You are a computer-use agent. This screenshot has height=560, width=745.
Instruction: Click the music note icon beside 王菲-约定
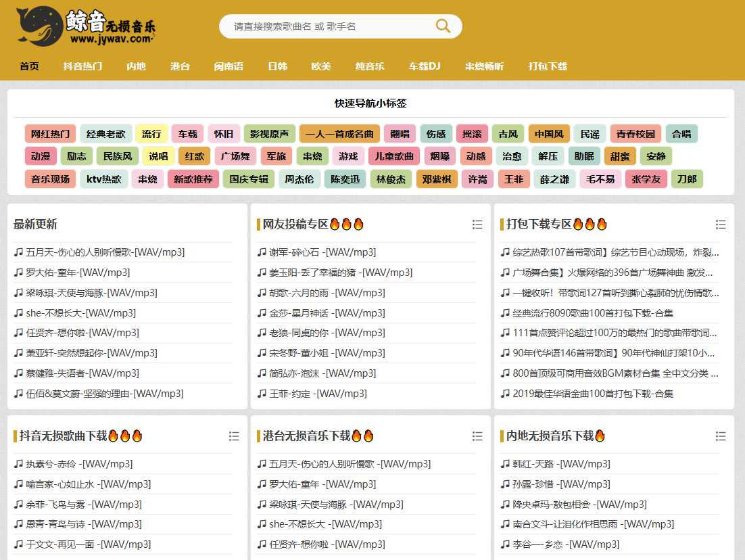click(x=260, y=393)
